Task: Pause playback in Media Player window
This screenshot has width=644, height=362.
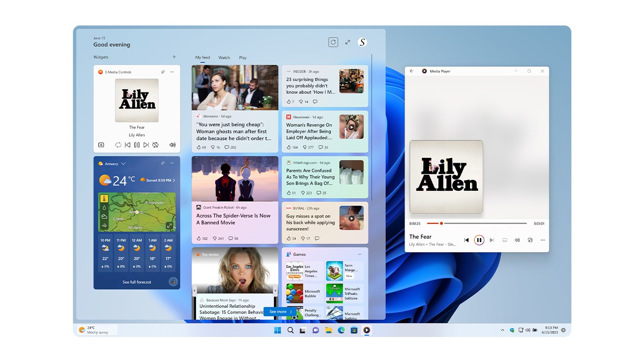Action: (479, 240)
